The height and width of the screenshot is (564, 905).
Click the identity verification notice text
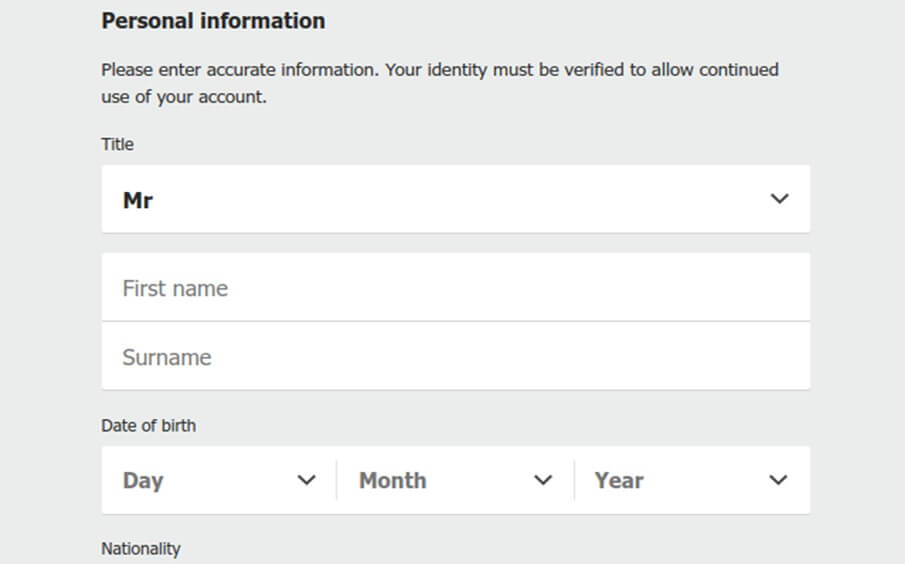pyautogui.click(x=440, y=83)
